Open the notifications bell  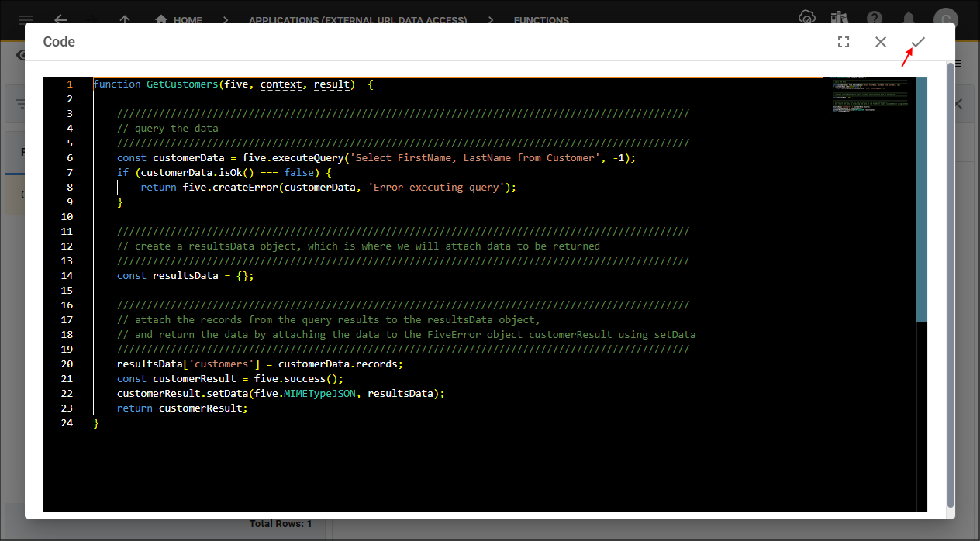pyautogui.click(x=909, y=19)
